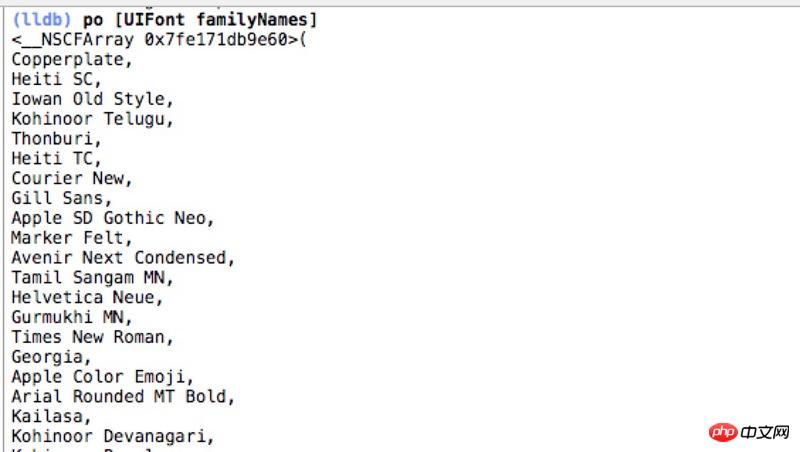Select the Copperplate font line

71,60
